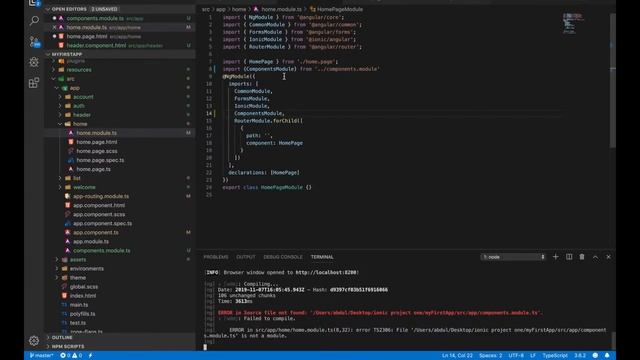This screenshot has height=360, width=640.
Task: Click the master branch indicator
Action: click(x=42, y=356)
